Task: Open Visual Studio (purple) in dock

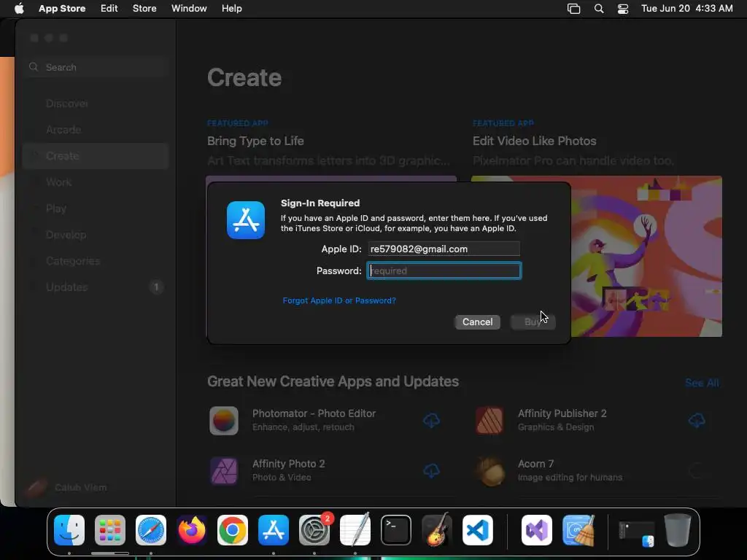Action: pyautogui.click(x=537, y=530)
